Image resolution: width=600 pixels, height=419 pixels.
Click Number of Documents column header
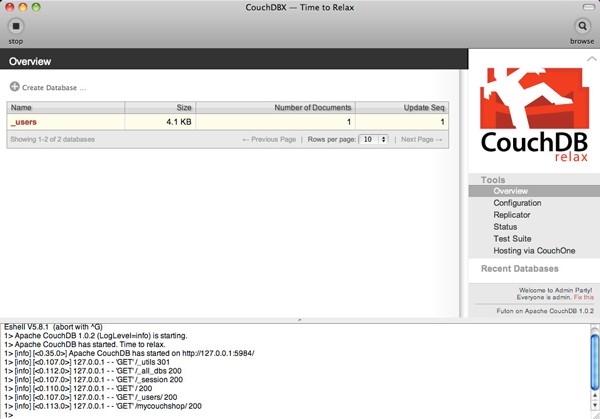pos(276,108)
